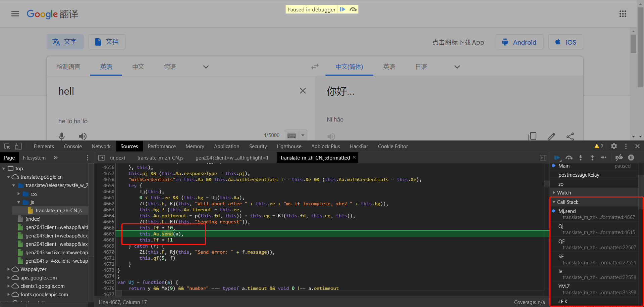Clear the source text with X

tap(303, 91)
